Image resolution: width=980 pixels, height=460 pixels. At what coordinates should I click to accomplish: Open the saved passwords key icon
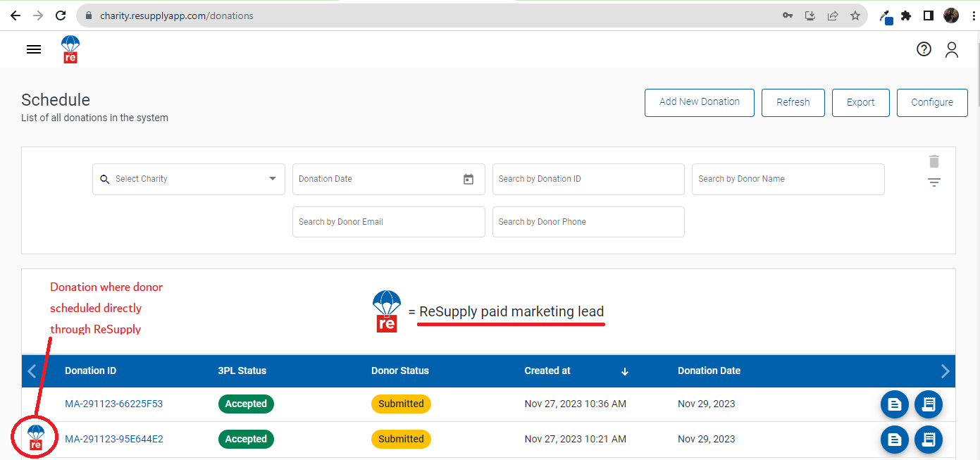pyautogui.click(x=788, y=15)
